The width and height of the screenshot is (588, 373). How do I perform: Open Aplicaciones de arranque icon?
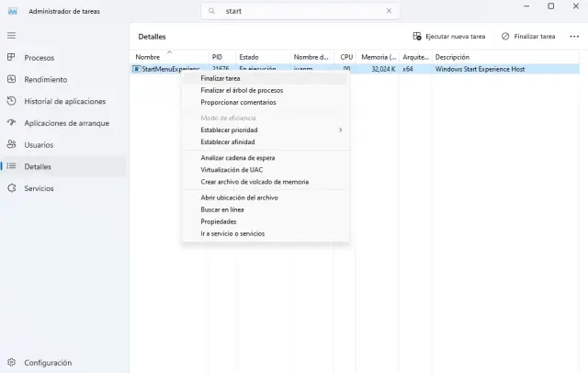pos(11,123)
